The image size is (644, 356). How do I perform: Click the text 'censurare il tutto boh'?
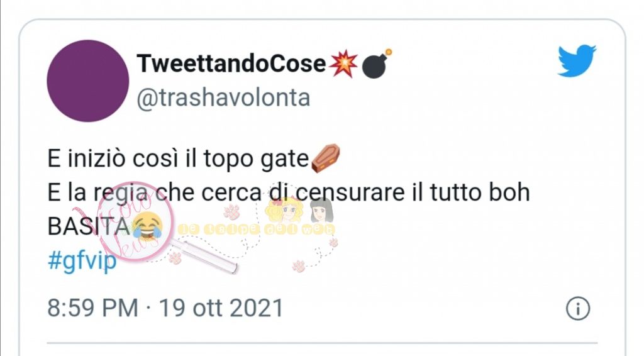point(412,192)
